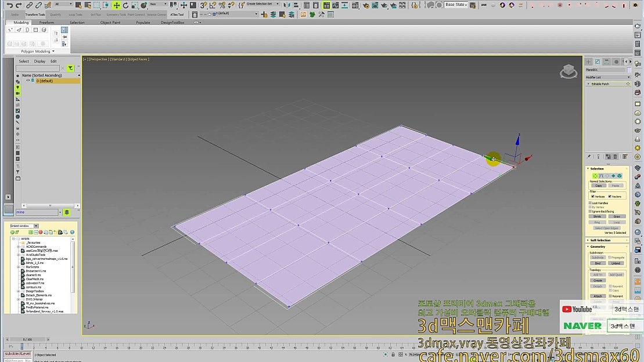This screenshot has height=362, width=644.
Task: Select the Rotate transform tool
Action: coord(125,5)
